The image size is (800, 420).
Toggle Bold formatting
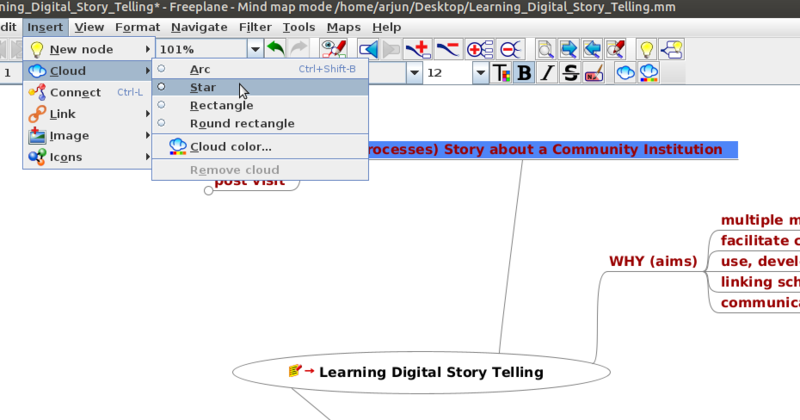click(524, 73)
